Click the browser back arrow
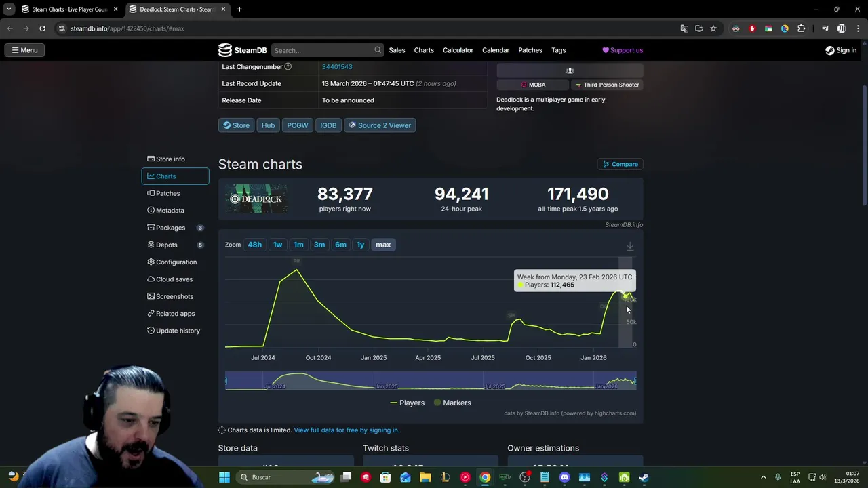The width and height of the screenshot is (868, 488). pos(9,28)
